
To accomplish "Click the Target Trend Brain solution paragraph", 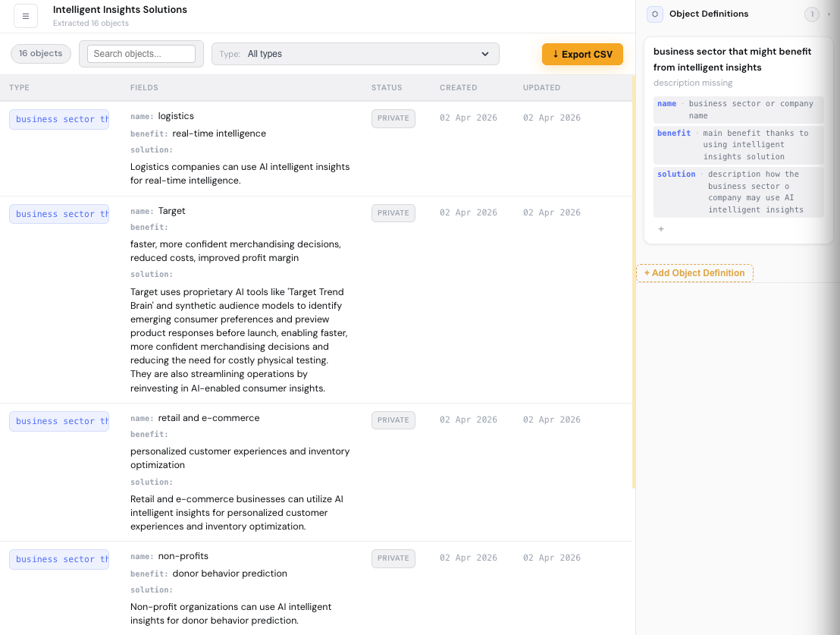I will (239, 340).
